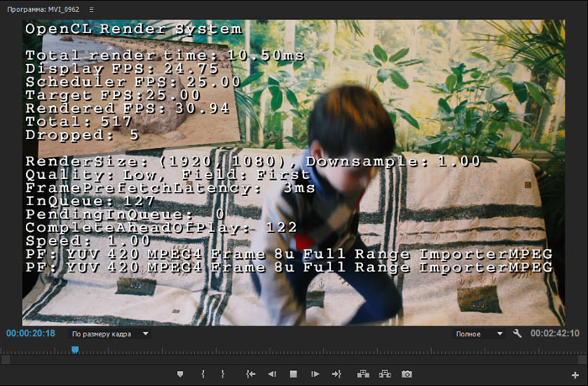Go to In point
The image size is (588, 386).
[250, 374]
